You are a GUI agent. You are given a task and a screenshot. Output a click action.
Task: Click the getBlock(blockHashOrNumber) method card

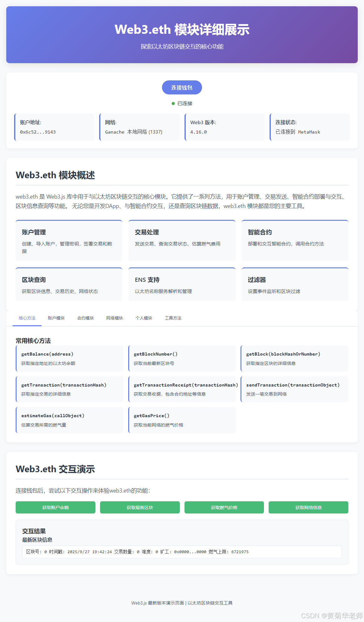pos(294,358)
